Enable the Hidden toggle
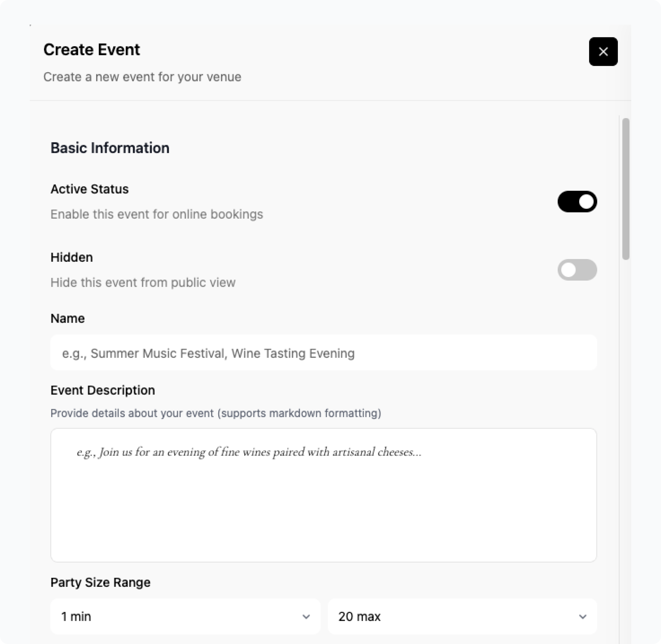The height and width of the screenshot is (644, 661). click(577, 270)
